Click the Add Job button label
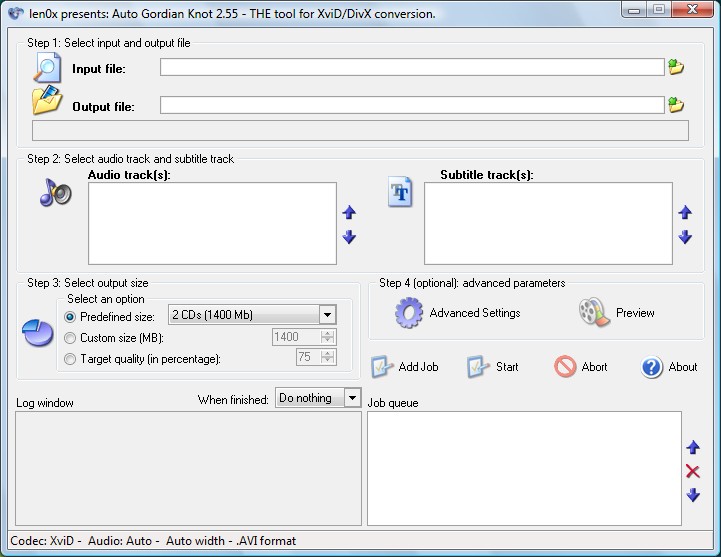 click(418, 367)
